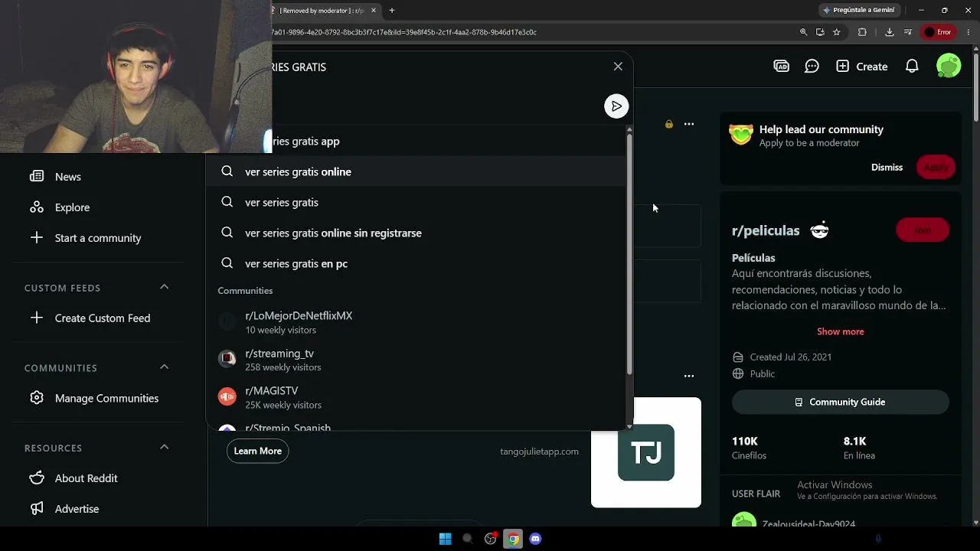This screenshot has width=980, height=551.
Task: Open Manage Communities
Action: tap(97, 398)
